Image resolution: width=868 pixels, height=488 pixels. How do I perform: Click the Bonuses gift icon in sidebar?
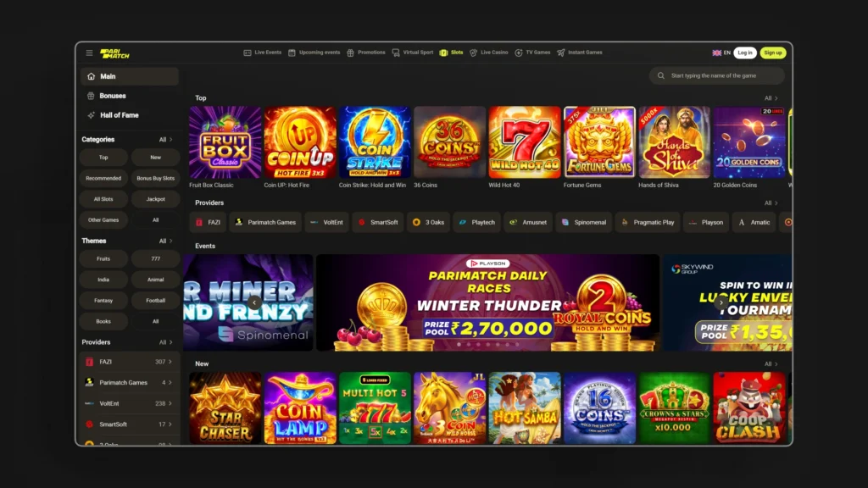click(x=91, y=96)
